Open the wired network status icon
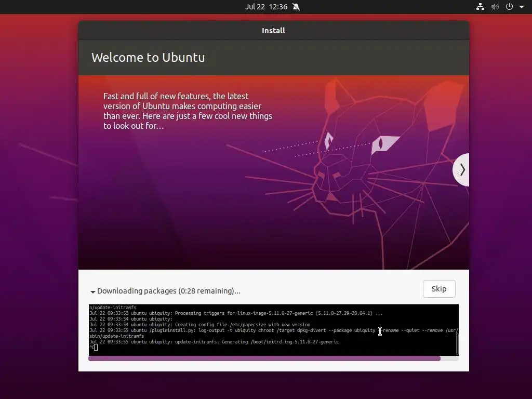This screenshot has width=532, height=399. click(480, 6)
